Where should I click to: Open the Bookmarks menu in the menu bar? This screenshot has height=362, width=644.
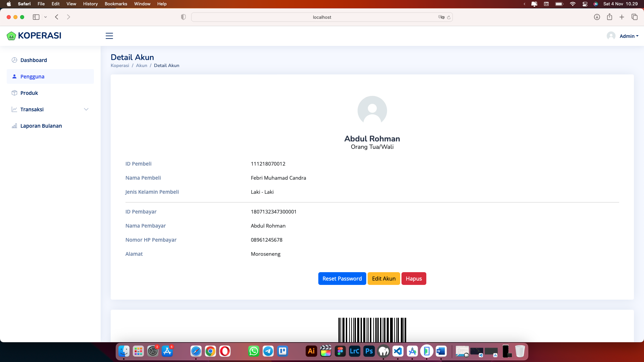click(x=116, y=4)
